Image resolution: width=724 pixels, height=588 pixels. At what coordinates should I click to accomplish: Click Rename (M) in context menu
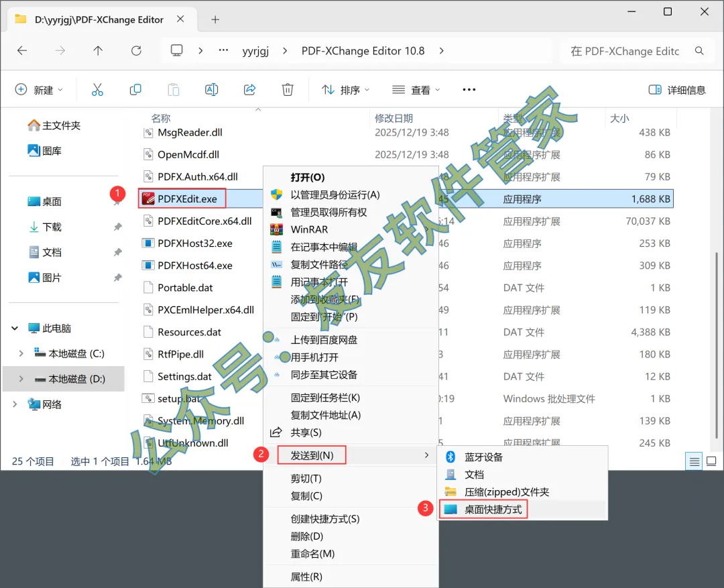(x=351, y=553)
